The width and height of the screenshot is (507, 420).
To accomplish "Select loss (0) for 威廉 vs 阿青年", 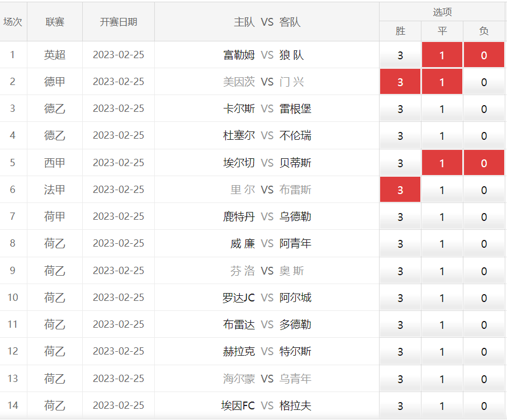I will point(484,244).
